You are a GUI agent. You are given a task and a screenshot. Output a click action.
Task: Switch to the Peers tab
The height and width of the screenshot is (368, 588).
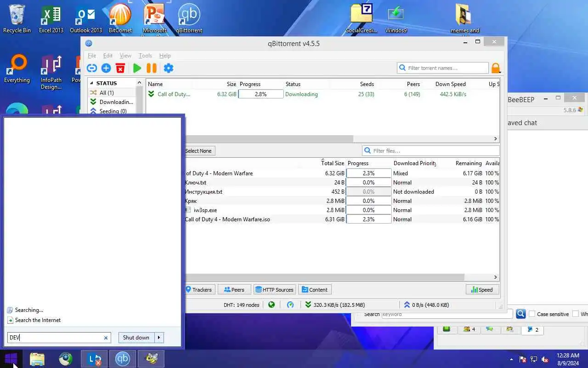click(234, 289)
